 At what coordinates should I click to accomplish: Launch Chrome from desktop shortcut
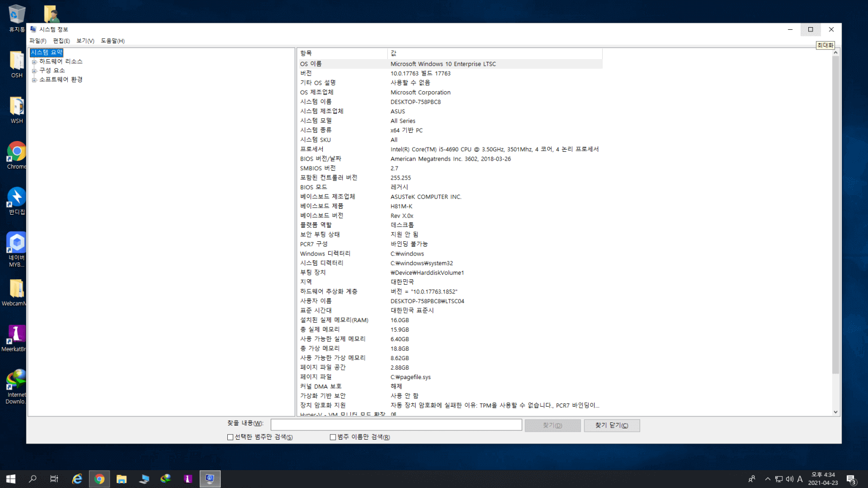coord(17,155)
